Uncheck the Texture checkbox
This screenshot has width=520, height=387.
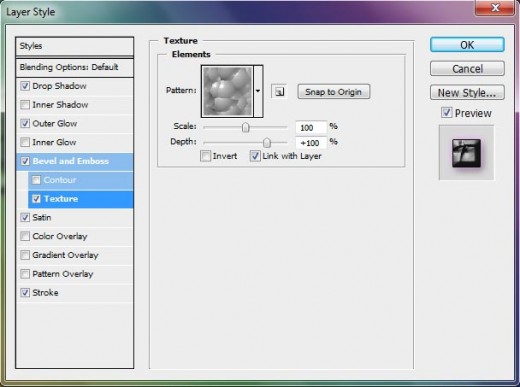pyautogui.click(x=36, y=199)
